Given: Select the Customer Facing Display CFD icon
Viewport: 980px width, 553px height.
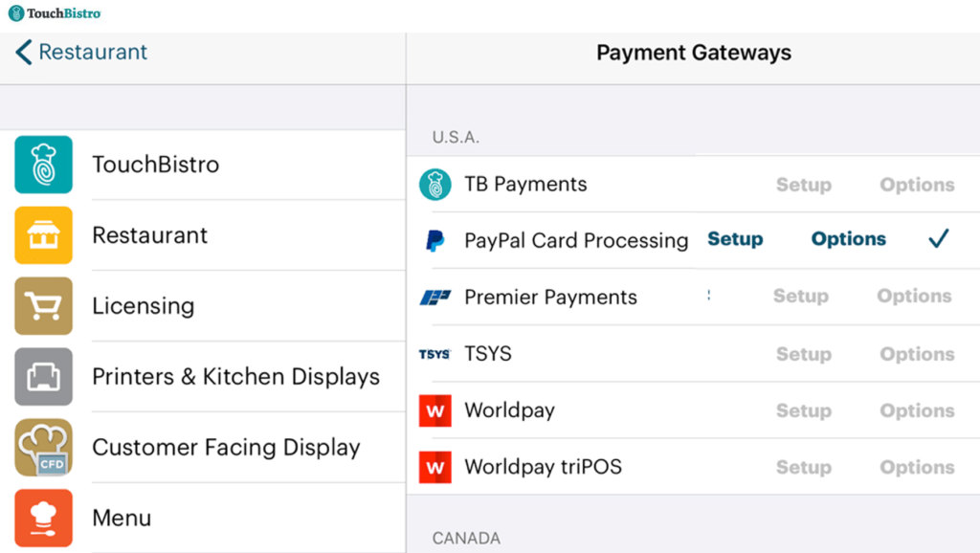Looking at the screenshot, I should pos(44,447).
